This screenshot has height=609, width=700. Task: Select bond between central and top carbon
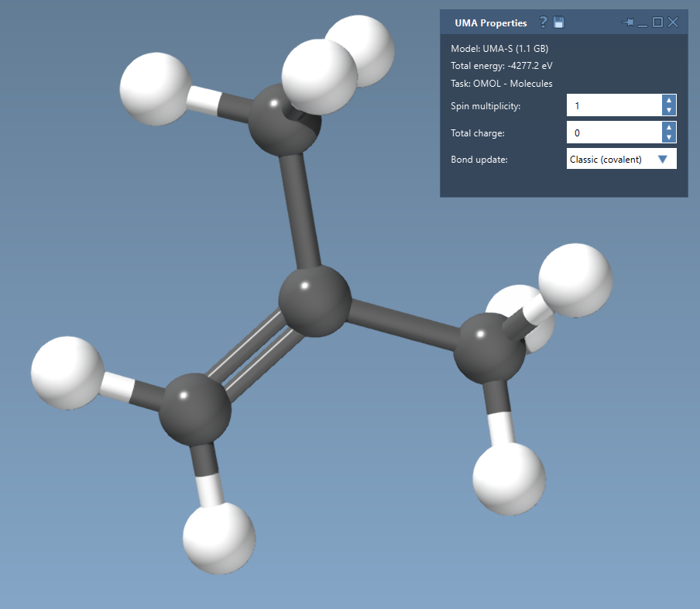pos(300,209)
